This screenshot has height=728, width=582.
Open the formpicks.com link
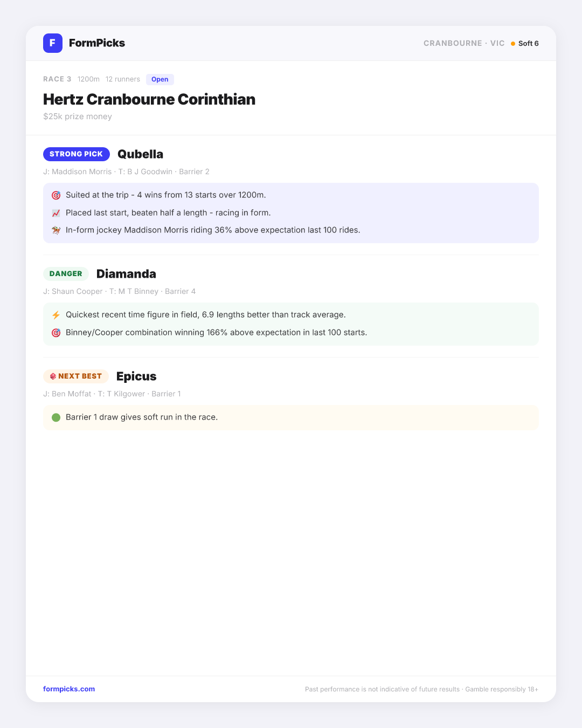pos(69,689)
